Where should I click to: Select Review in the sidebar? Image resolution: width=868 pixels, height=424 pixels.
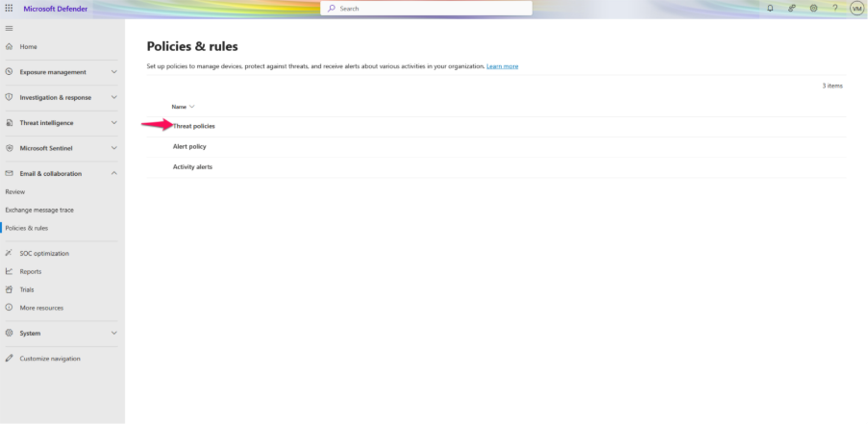(x=15, y=191)
